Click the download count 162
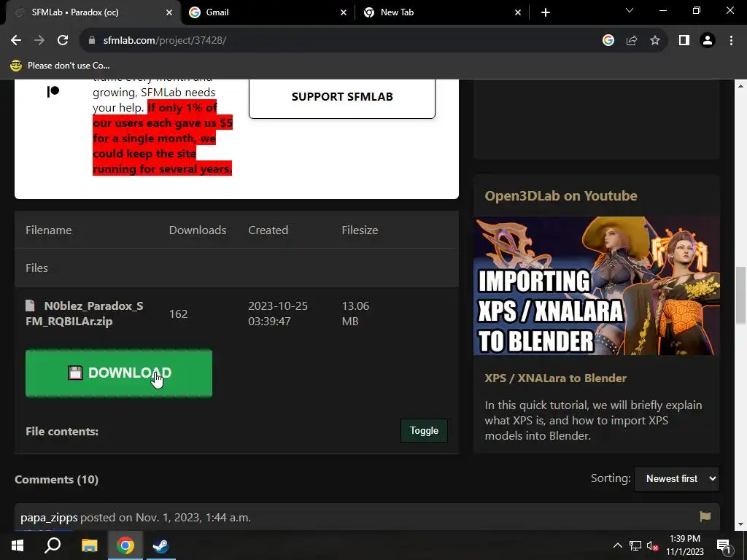 tap(178, 314)
